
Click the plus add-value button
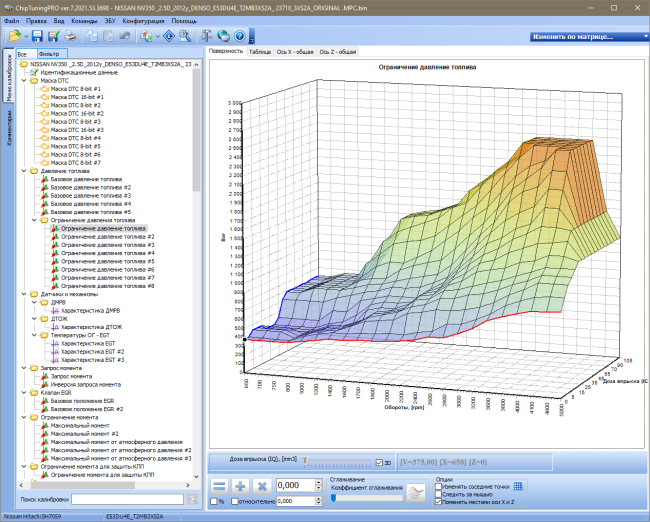(240, 486)
